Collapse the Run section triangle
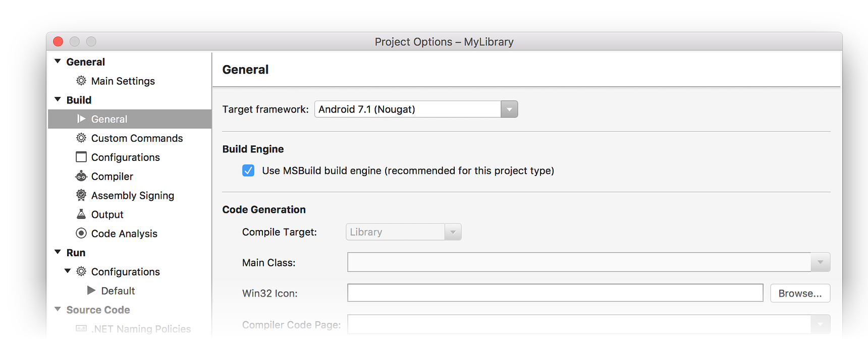Screen dimensions: 868x340 click(58, 252)
